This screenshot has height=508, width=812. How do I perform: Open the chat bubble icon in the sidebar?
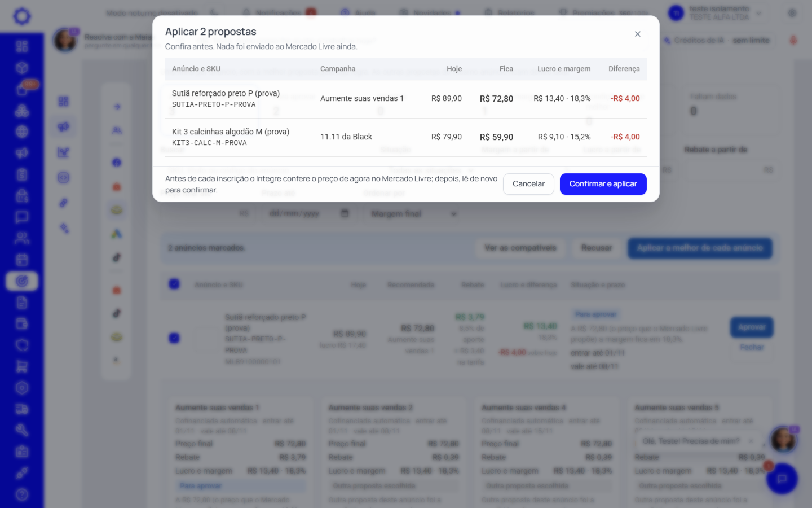pyautogui.click(x=22, y=217)
